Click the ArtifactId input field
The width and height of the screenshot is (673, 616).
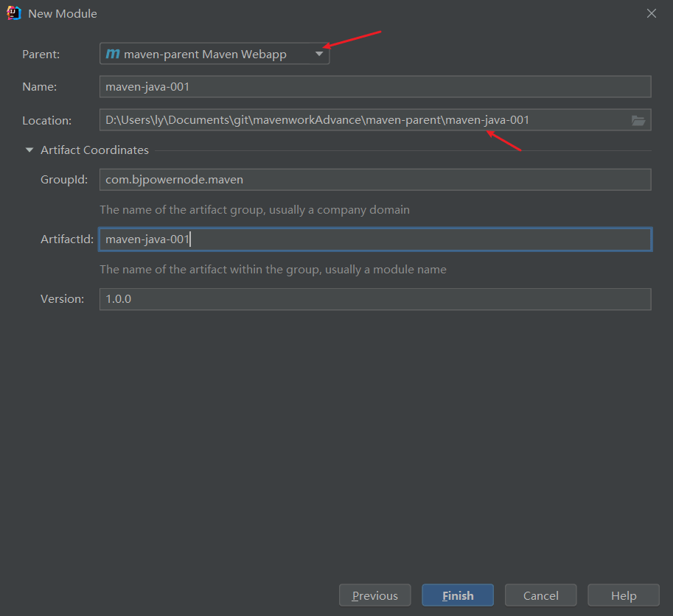pos(375,239)
